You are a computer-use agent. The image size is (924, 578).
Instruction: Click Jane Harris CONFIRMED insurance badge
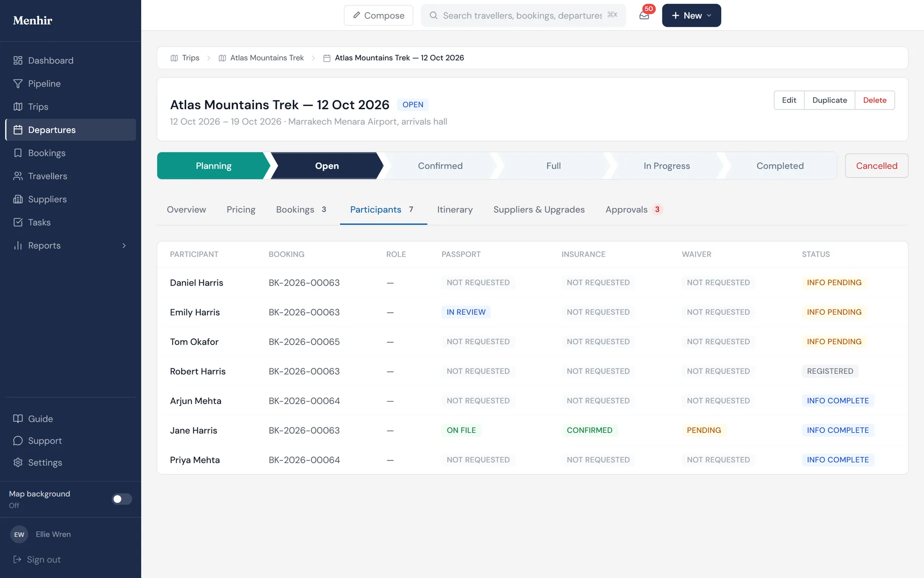point(590,430)
